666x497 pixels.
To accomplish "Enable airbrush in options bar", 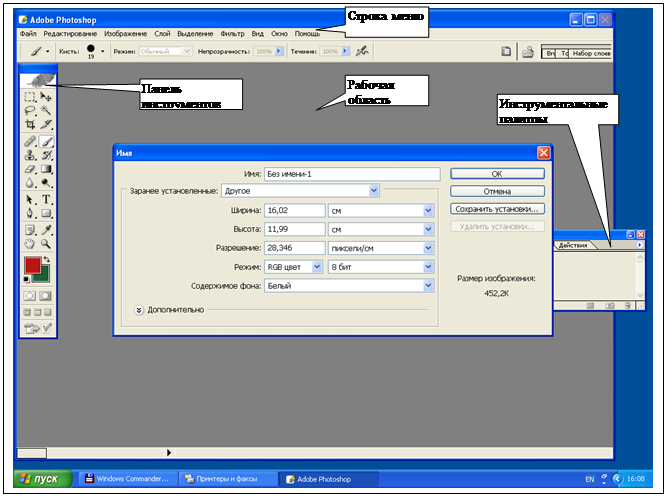I will coord(362,51).
